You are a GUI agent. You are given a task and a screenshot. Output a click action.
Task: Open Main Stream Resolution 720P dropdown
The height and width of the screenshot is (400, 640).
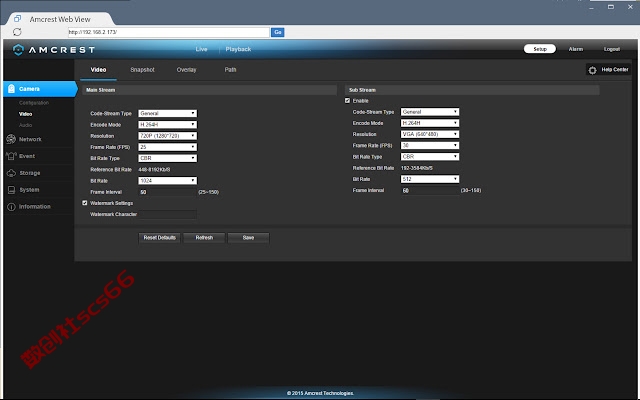(x=167, y=136)
